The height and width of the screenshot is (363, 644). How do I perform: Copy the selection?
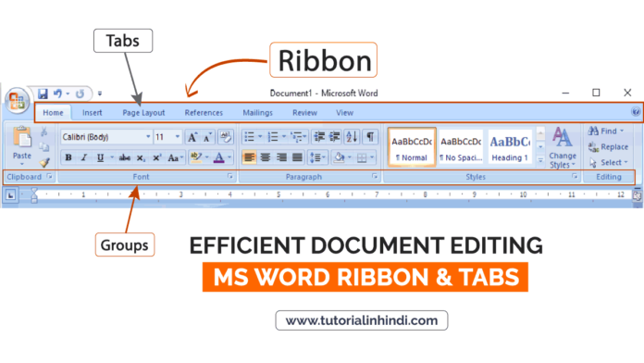pos(43,146)
